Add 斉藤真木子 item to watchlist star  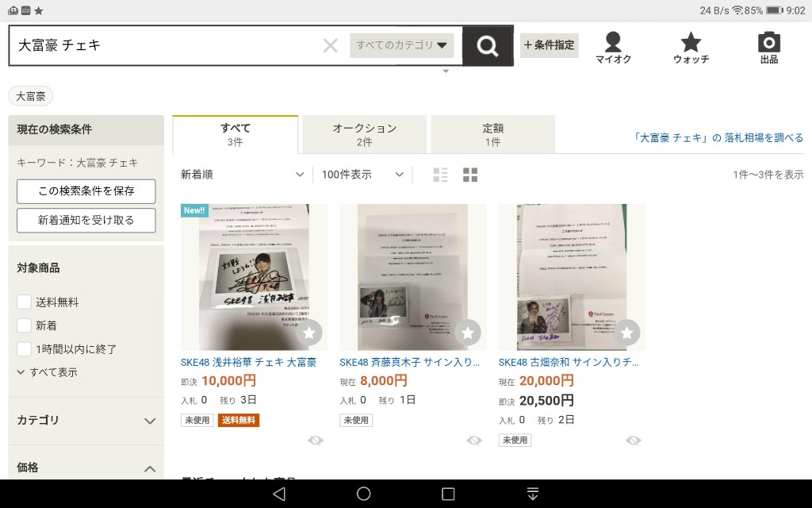468,333
